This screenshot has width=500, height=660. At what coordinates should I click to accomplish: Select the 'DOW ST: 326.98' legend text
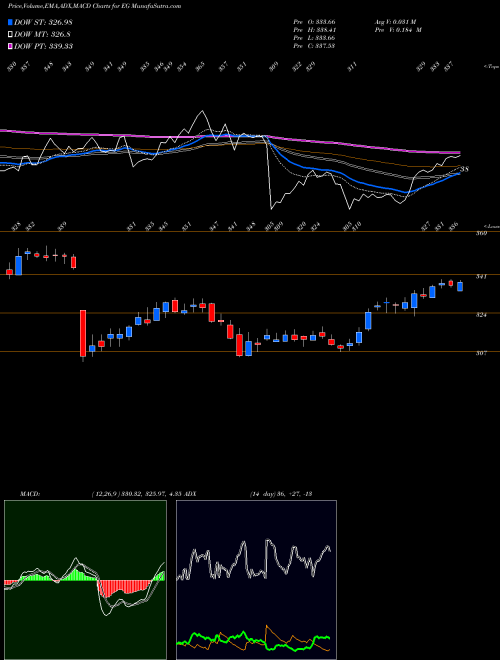point(44,22)
